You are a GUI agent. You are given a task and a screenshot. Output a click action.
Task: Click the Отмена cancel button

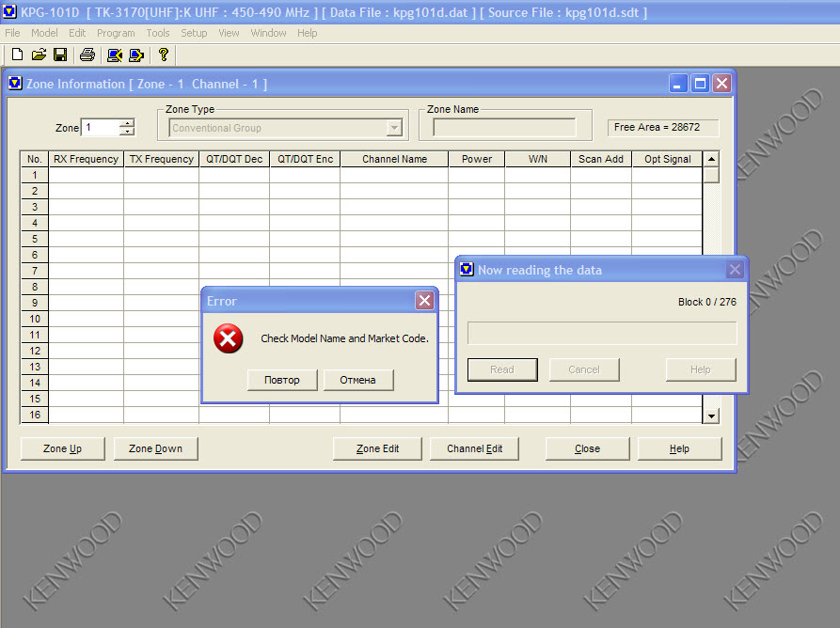[x=357, y=380]
